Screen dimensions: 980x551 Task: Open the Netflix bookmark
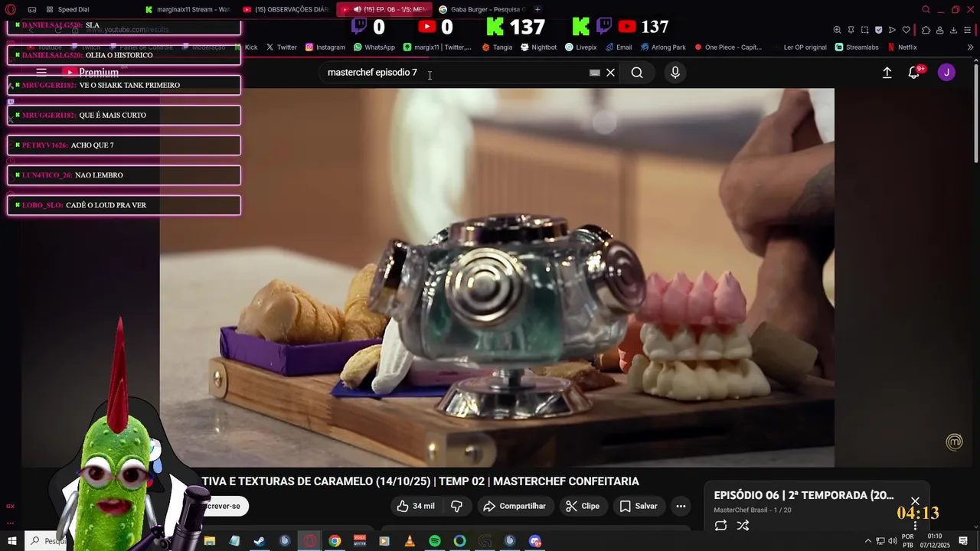click(902, 47)
